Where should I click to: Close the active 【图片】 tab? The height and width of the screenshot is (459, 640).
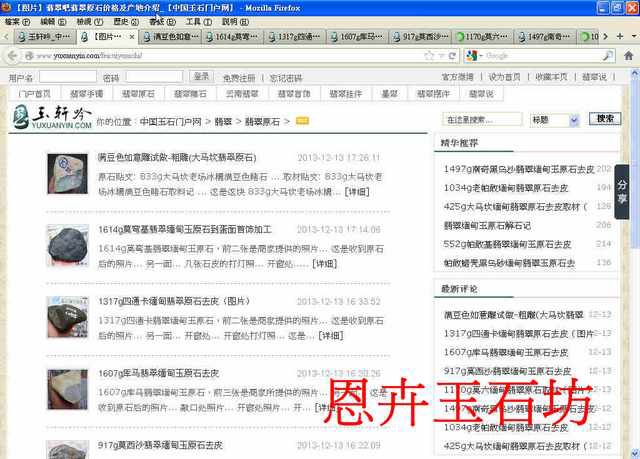click(131, 37)
